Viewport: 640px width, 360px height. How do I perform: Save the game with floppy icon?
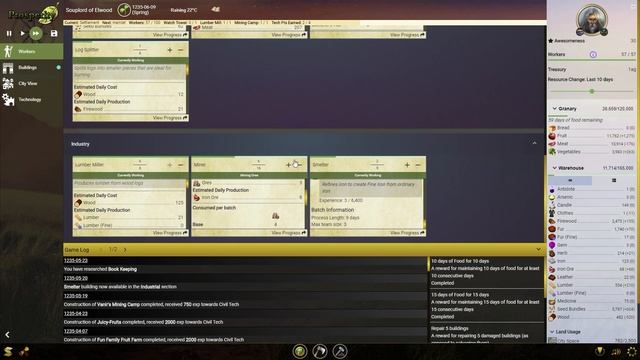[54, 33]
